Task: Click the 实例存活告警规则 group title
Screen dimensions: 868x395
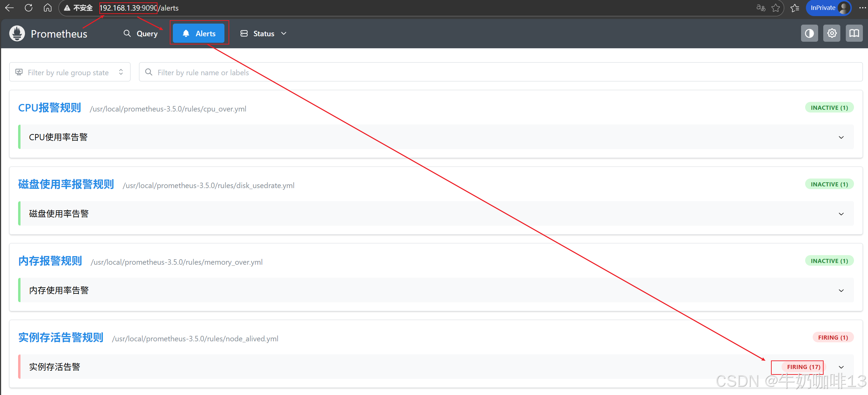Action: (61, 338)
